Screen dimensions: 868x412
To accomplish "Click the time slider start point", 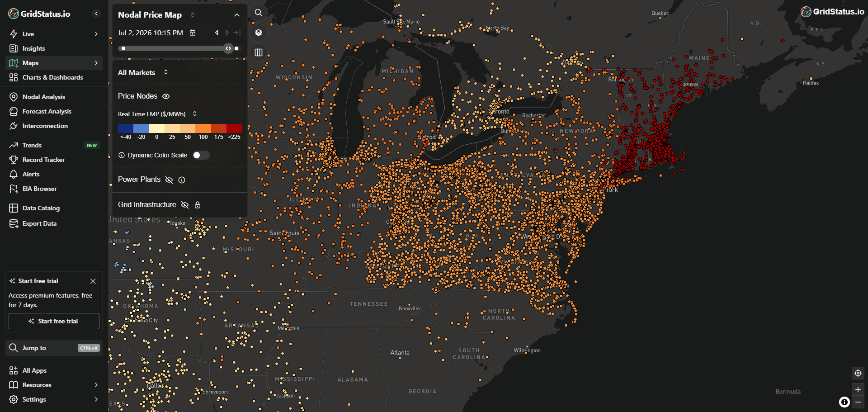I will (123, 48).
